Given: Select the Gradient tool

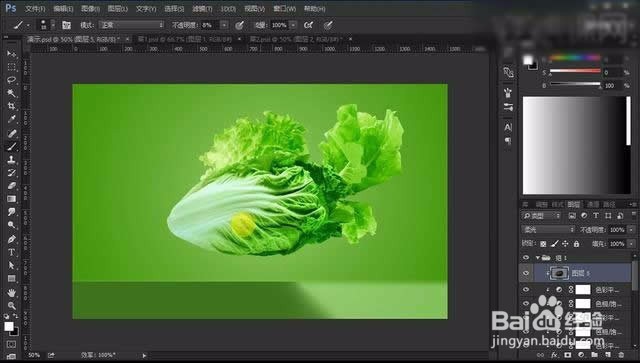Looking at the screenshot, I should click(11, 199).
